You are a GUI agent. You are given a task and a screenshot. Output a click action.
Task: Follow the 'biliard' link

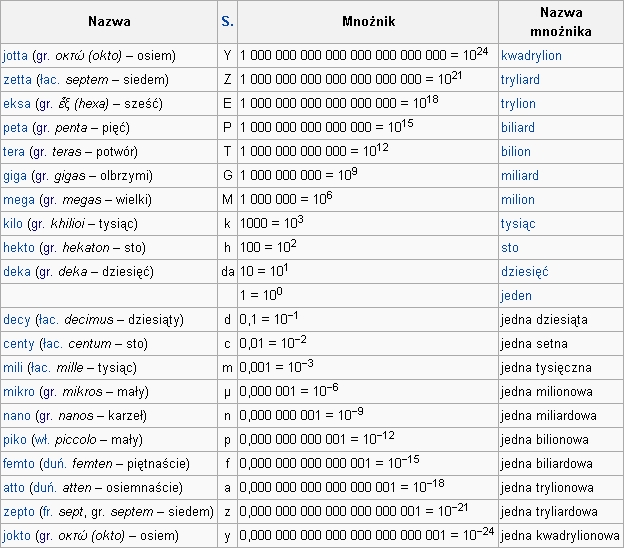coord(518,128)
